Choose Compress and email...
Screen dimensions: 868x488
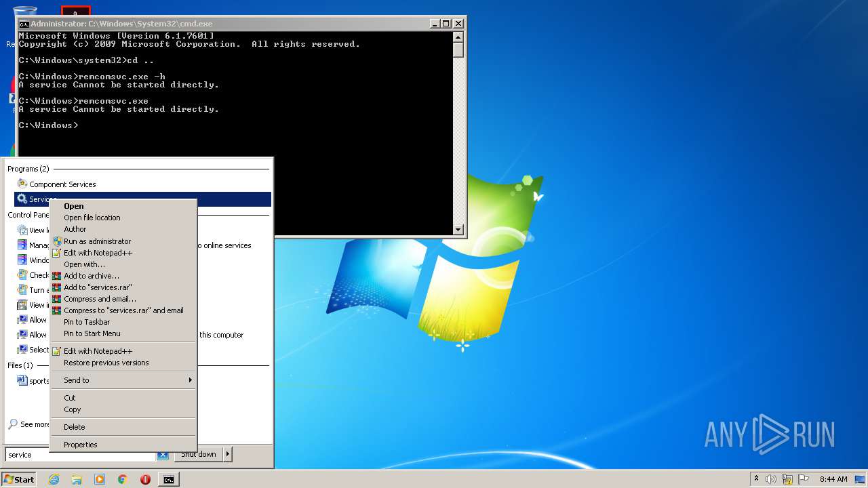pyautogui.click(x=123, y=299)
